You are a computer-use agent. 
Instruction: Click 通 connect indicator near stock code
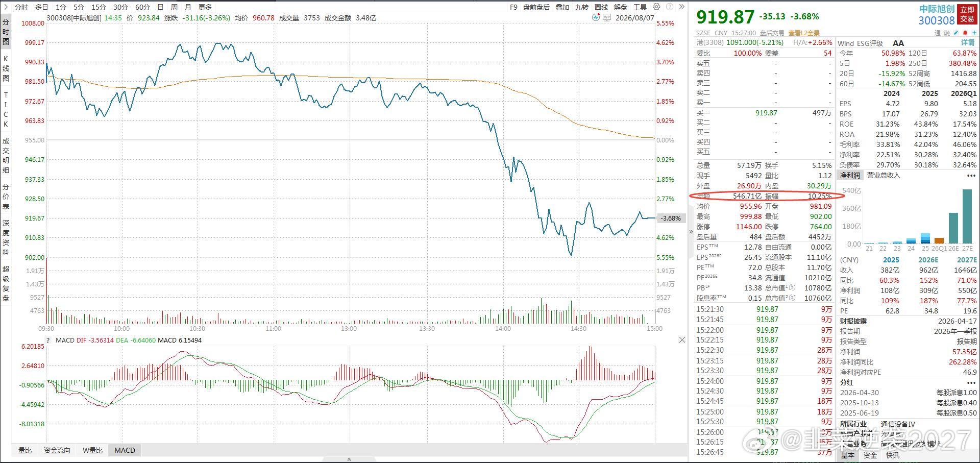point(937,33)
